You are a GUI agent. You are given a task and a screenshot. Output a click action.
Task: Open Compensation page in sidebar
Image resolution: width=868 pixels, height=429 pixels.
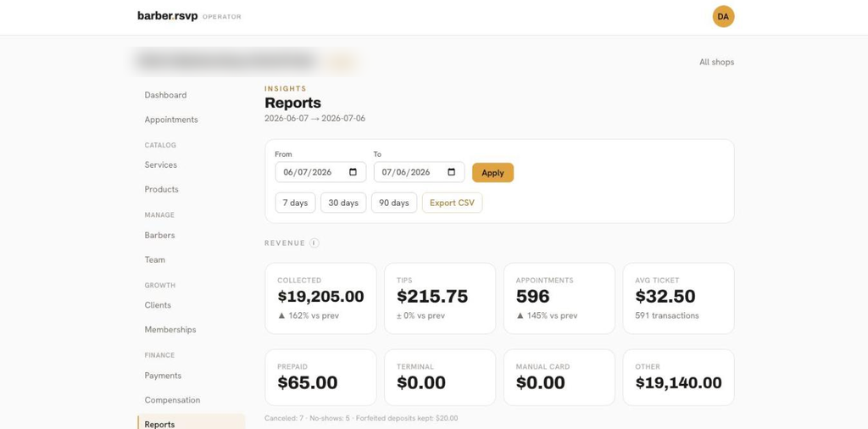[172, 399]
